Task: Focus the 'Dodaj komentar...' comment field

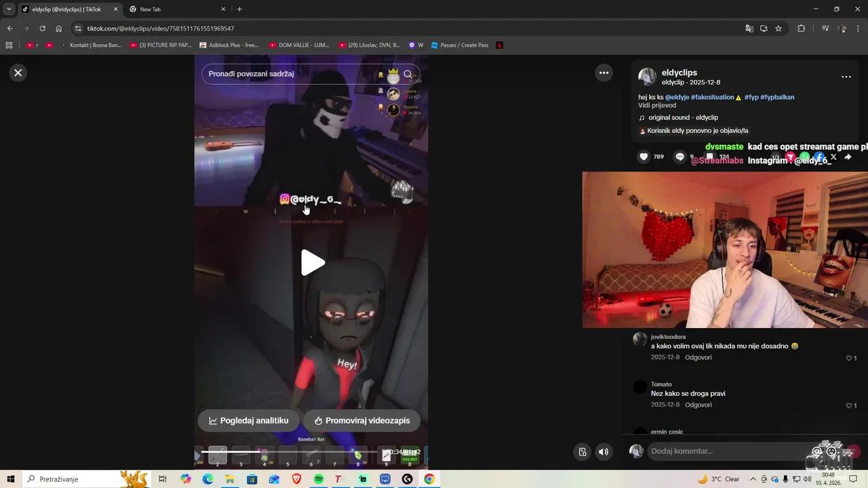Action: (732, 451)
